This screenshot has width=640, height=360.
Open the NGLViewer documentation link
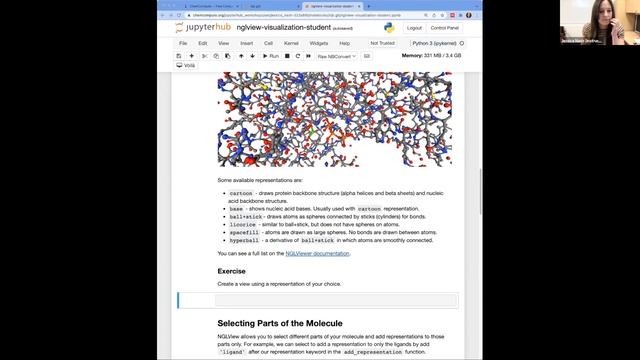317,253
